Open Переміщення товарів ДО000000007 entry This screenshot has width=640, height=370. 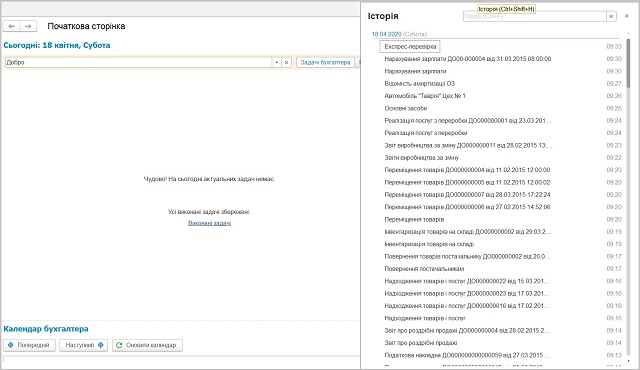pos(467,195)
